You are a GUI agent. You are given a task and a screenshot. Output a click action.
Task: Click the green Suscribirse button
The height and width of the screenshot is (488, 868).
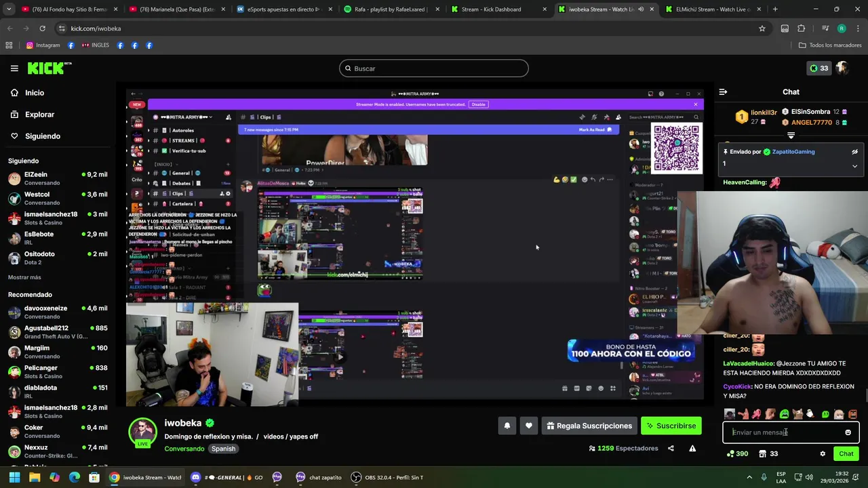click(671, 426)
